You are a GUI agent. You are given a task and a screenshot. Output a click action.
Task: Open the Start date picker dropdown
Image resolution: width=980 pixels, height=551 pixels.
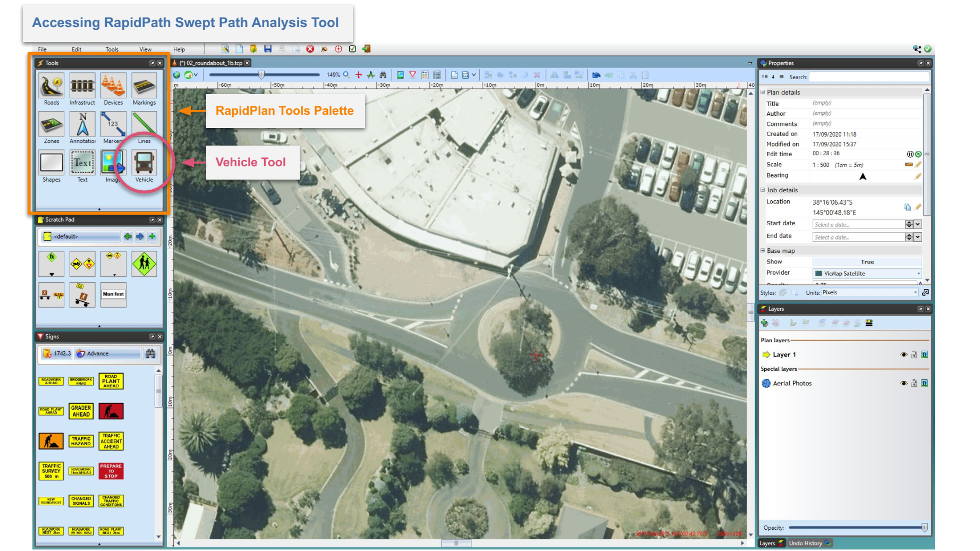pos(918,225)
